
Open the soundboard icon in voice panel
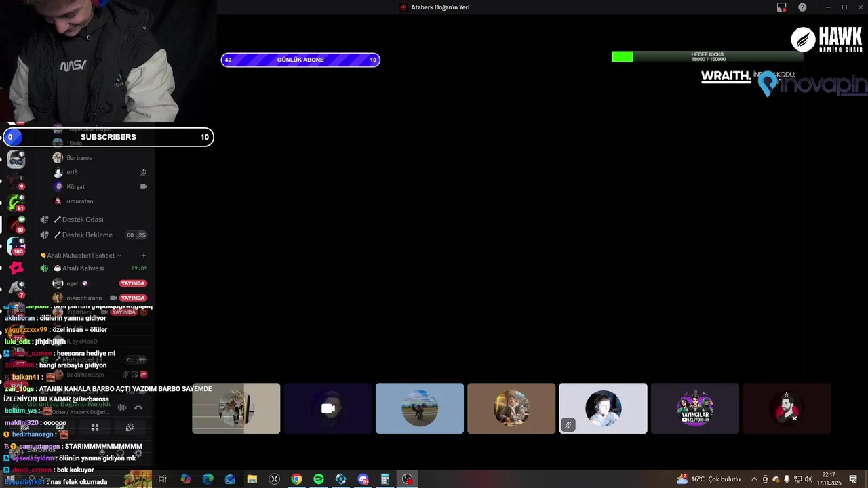click(x=130, y=427)
